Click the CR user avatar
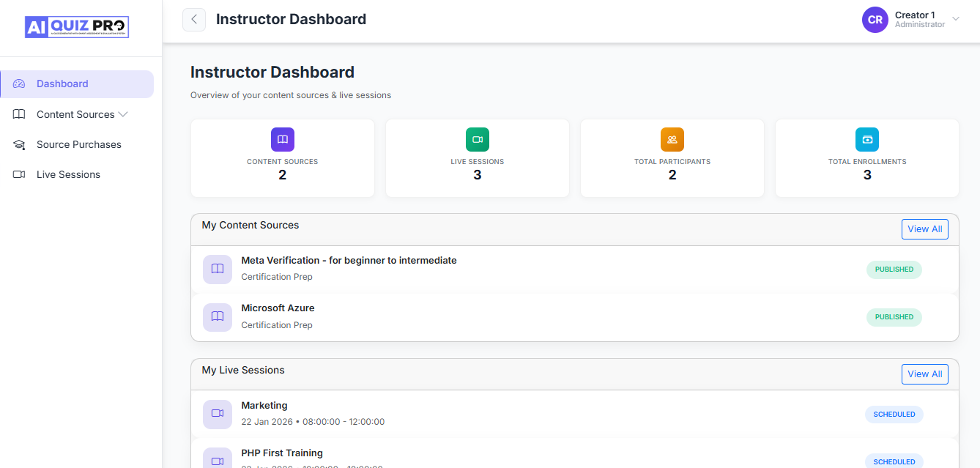Viewport: 980px width, 468px height. pos(875,20)
